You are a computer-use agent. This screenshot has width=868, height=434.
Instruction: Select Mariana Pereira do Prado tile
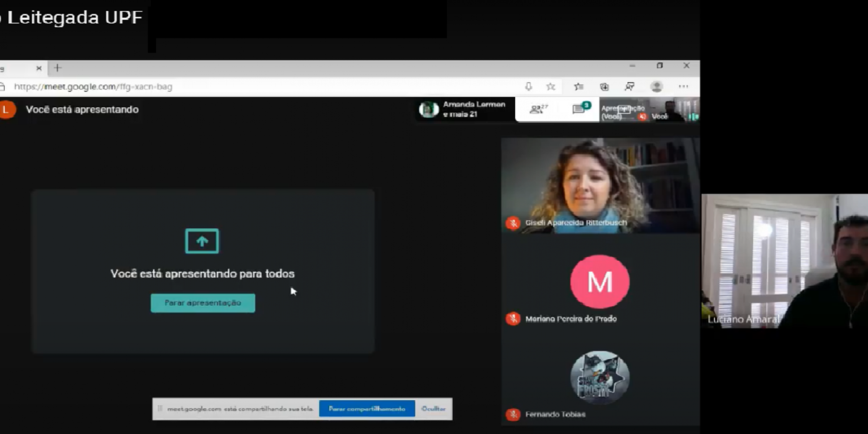point(600,286)
